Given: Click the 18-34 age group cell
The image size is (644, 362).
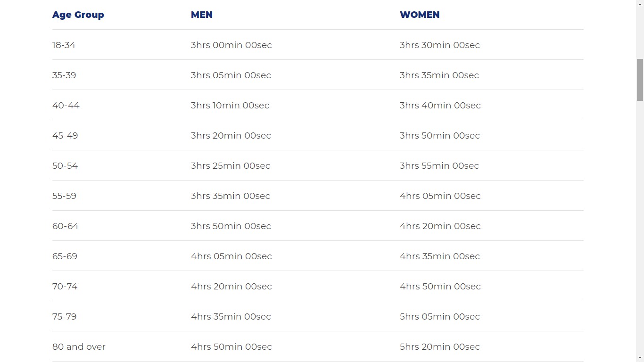Looking at the screenshot, I should click(x=64, y=45).
